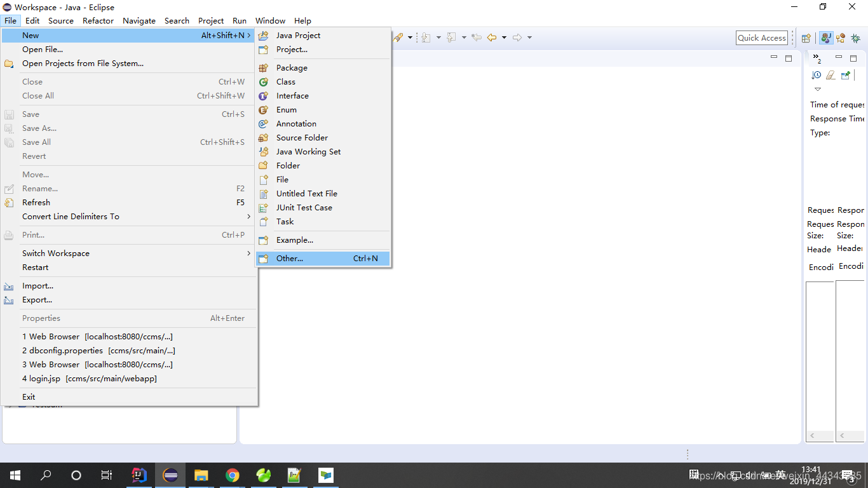Click the Forward arrow in toolbar
The image size is (868, 488).
[517, 37]
